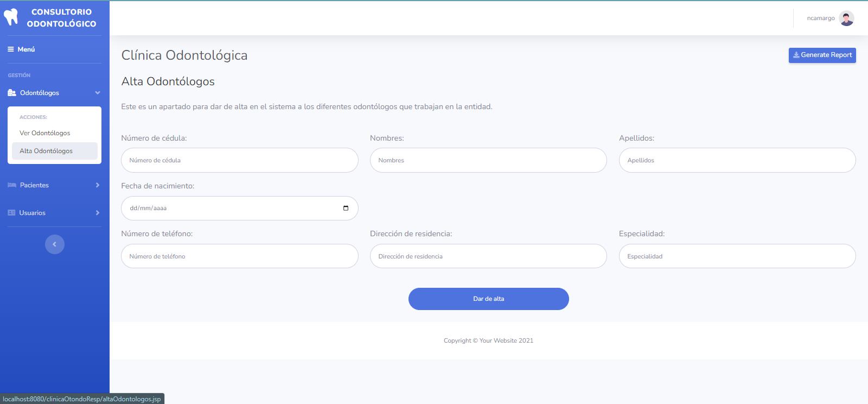Collapse the Odontólogos chevron
Image resolution: width=868 pixels, height=404 pixels.
[98, 93]
